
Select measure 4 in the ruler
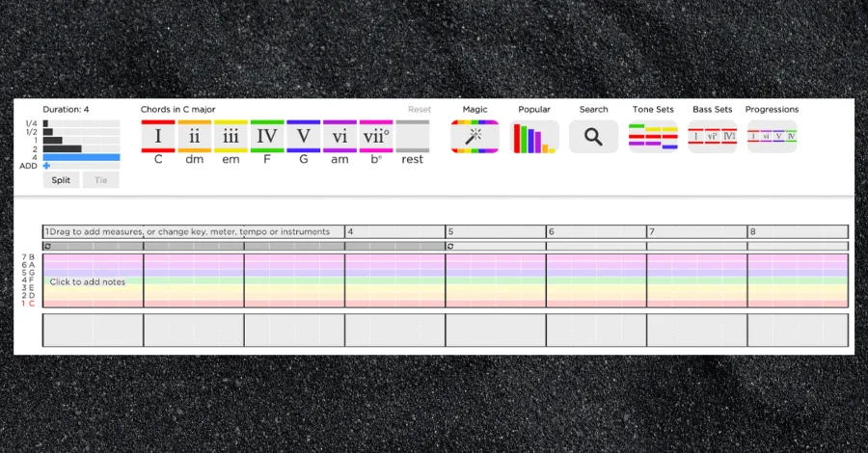click(x=395, y=231)
